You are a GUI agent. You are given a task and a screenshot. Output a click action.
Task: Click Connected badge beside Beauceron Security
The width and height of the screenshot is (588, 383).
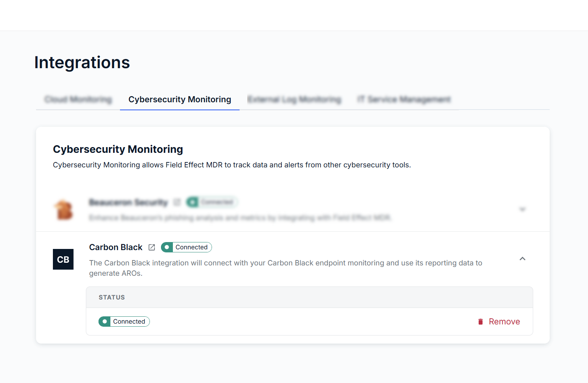212,202
